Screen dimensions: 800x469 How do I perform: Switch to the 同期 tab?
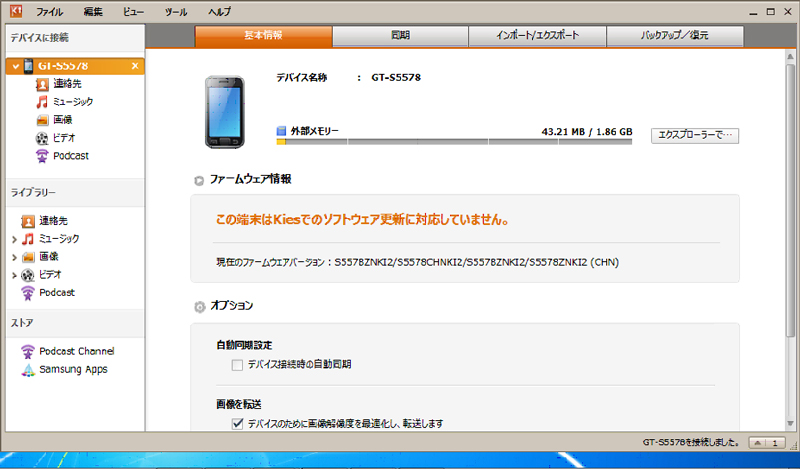pos(401,36)
